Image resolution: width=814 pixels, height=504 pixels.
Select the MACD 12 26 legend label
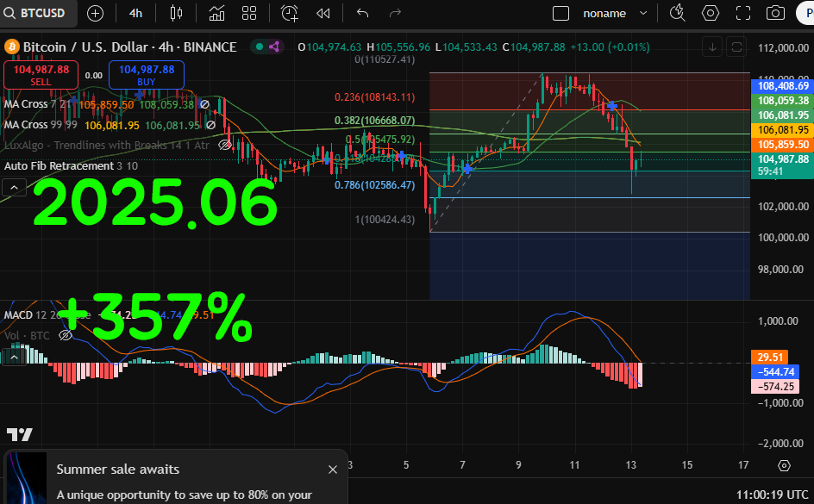[31, 314]
